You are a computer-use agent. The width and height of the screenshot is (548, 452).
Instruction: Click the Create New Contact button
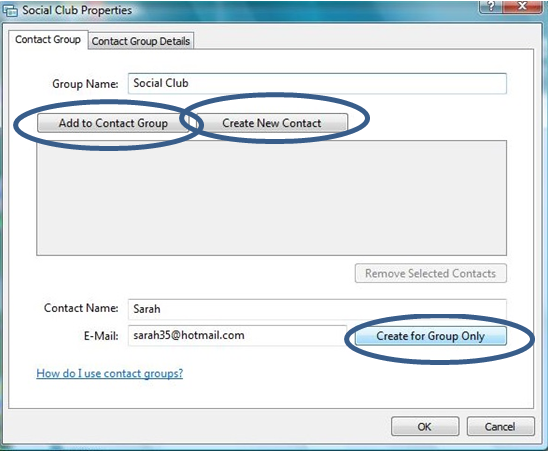pyautogui.click(x=272, y=123)
